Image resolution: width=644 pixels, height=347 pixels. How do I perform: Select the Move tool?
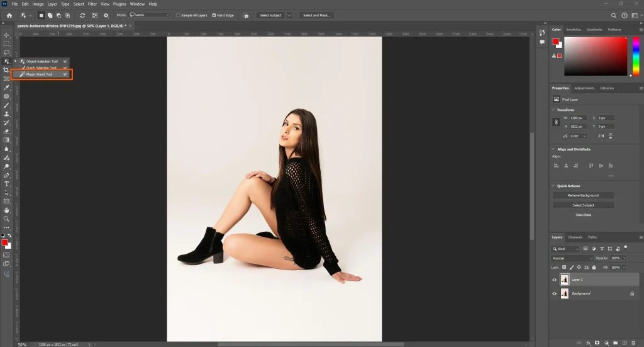click(x=6, y=35)
